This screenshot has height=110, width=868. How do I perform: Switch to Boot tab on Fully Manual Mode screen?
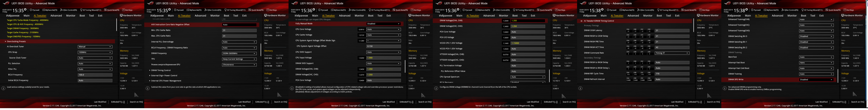pos(371,15)
